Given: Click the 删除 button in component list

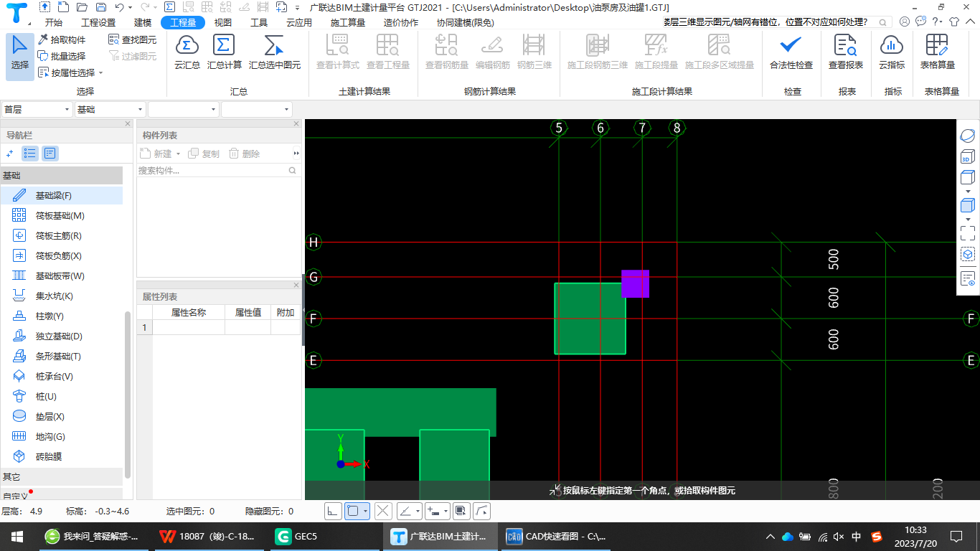Looking at the screenshot, I should (244, 154).
